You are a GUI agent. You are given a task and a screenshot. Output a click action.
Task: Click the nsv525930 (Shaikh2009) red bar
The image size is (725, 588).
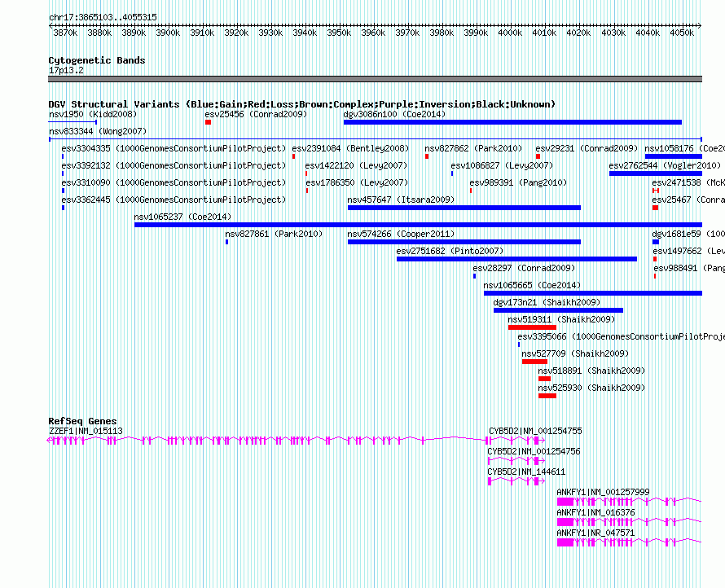(x=547, y=396)
